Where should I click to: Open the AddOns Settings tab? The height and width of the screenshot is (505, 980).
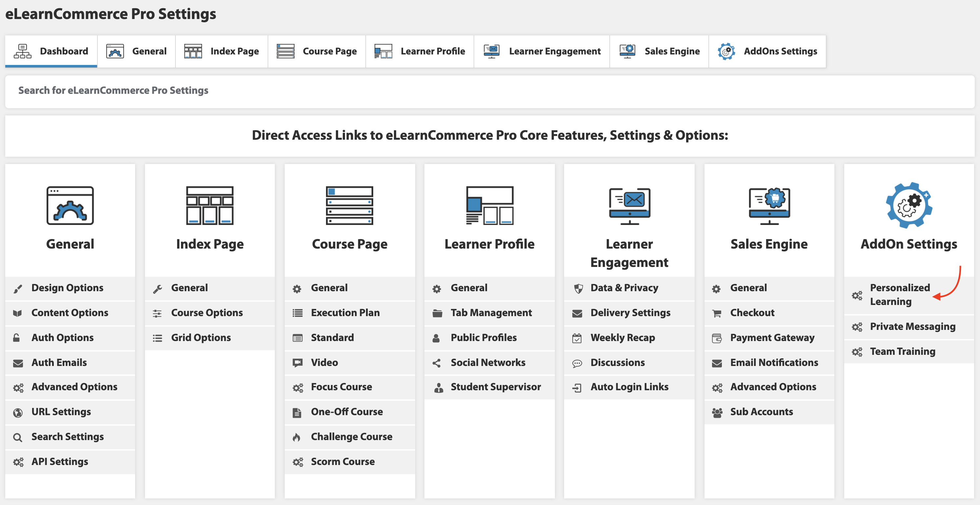pos(767,51)
